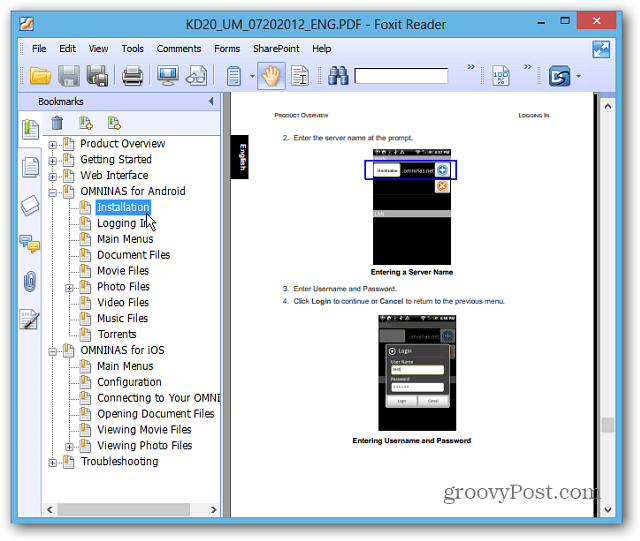Viewport: 640px width, 541px height.
Task: Expand the Viewing Photo Files bookmark
Action: (x=69, y=447)
